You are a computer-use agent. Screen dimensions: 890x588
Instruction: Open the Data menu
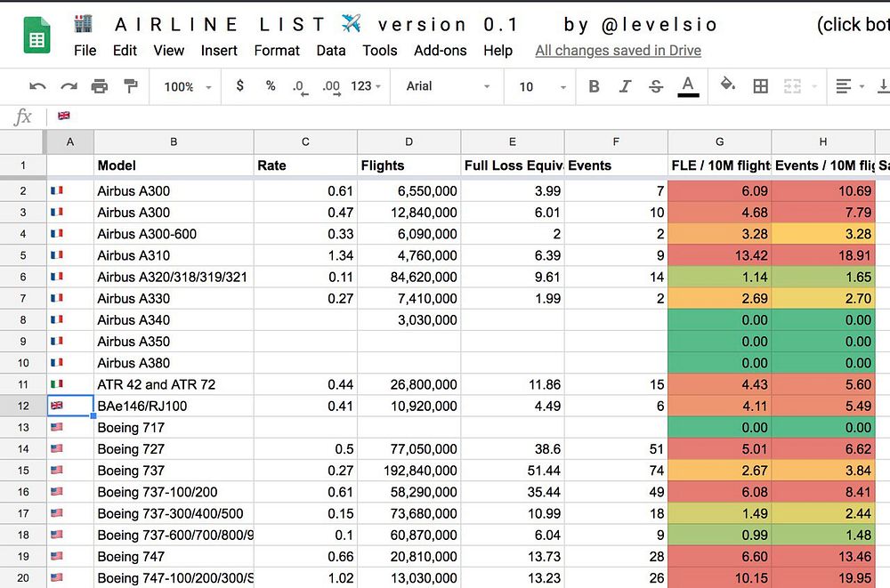tap(331, 51)
